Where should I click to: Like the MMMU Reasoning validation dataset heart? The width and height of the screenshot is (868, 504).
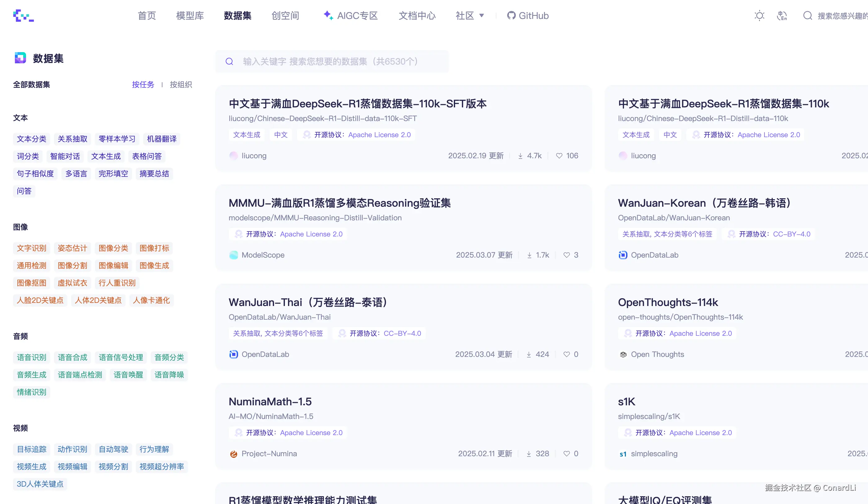click(x=566, y=255)
